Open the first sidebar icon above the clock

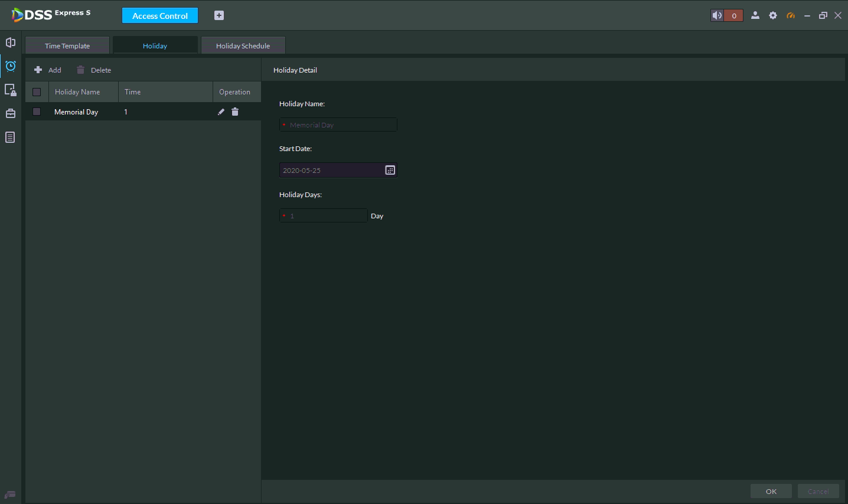click(x=11, y=42)
